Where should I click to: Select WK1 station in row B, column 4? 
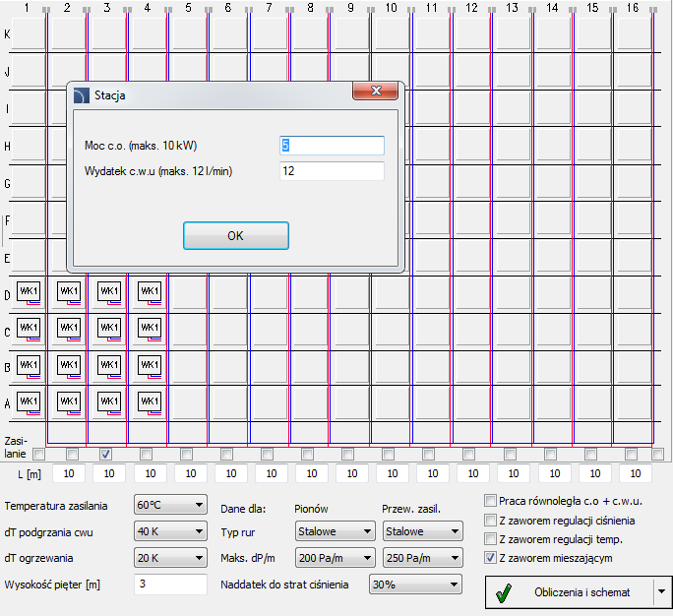[x=150, y=365]
